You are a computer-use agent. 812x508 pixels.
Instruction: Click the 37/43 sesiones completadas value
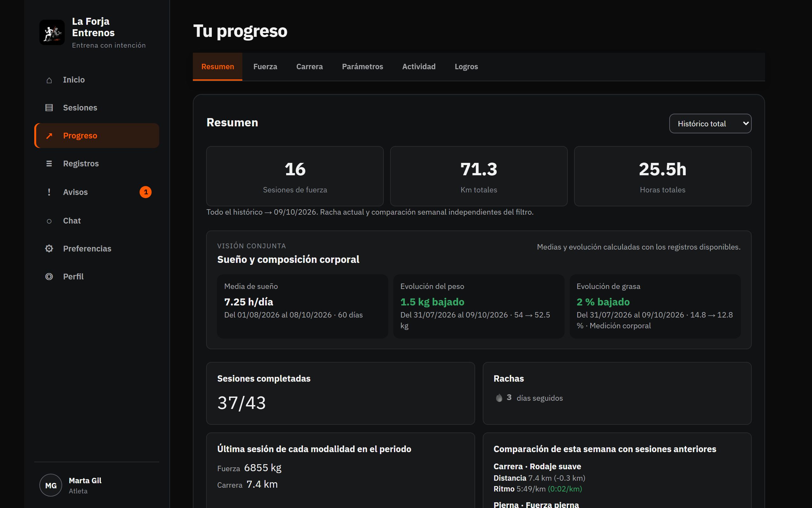[242, 403]
